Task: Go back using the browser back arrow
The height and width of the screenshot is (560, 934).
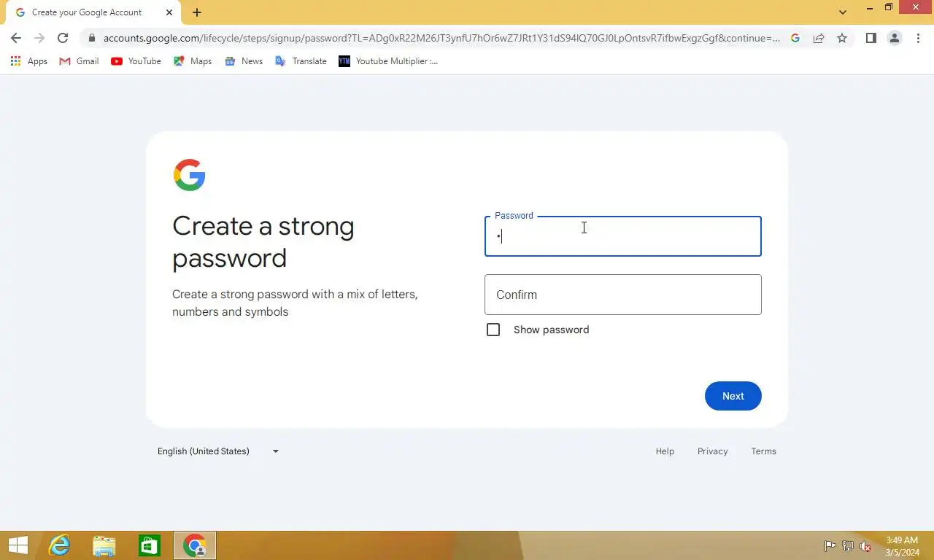Action: coord(16,38)
